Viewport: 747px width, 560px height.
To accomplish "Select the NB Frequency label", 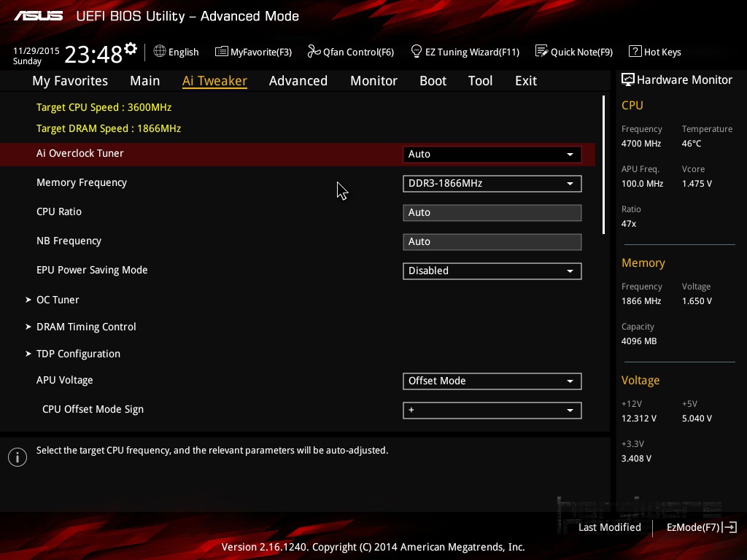I will 69,241.
